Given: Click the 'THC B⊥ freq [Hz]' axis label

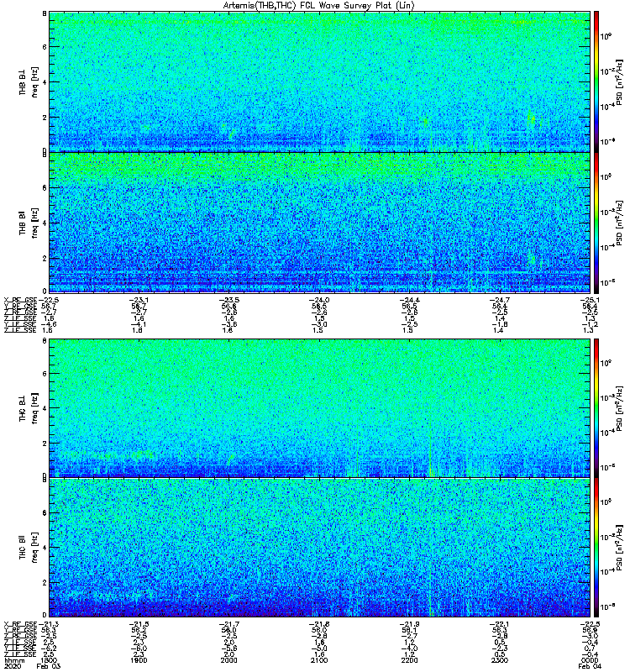Looking at the screenshot, I should [29, 407].
